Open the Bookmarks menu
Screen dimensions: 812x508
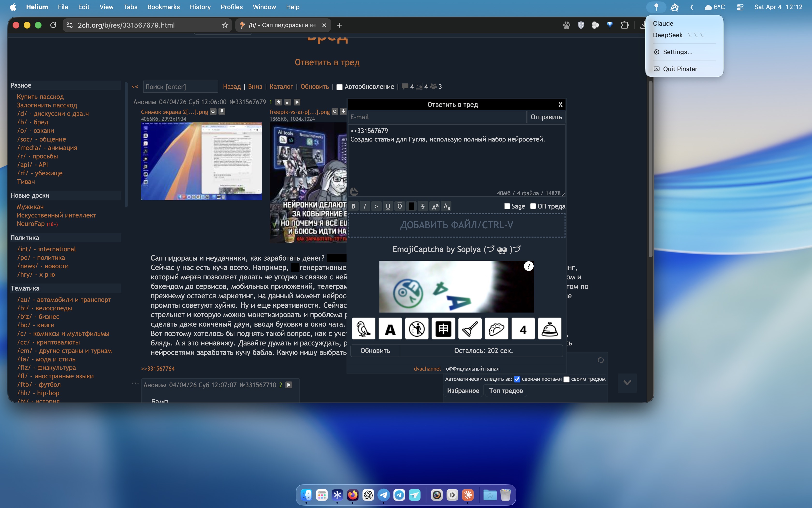point(163,7)
